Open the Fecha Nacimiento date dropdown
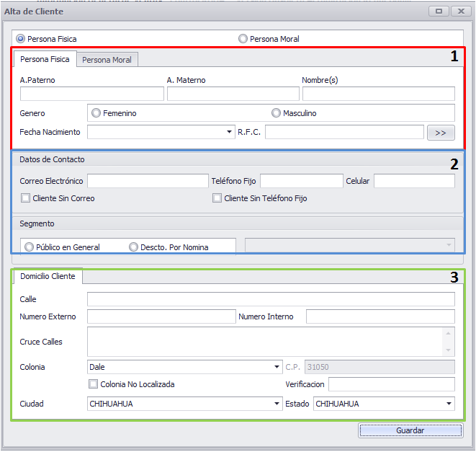The height and width of the screenshot is (452, 476). [229, 132]
